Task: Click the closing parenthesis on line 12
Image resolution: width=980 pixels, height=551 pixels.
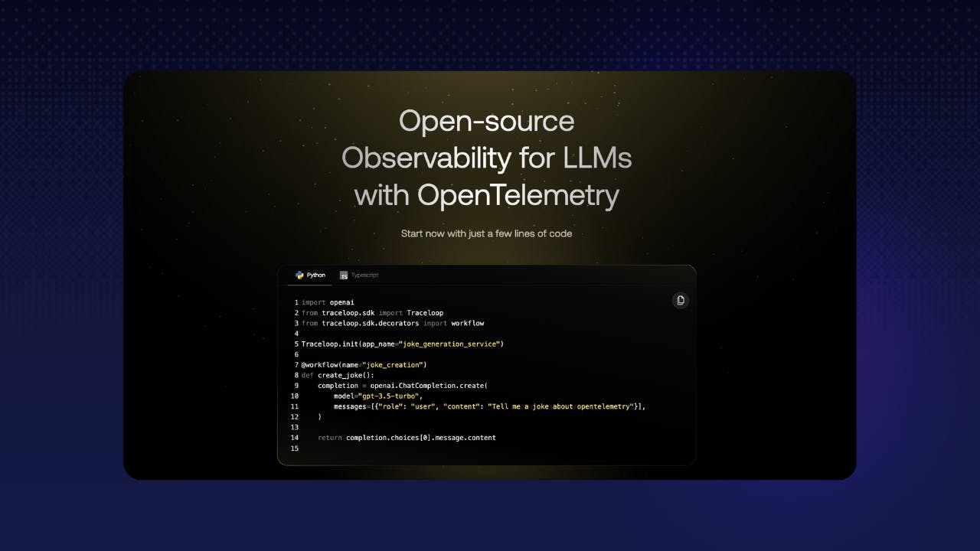Action: coord(320,417)
